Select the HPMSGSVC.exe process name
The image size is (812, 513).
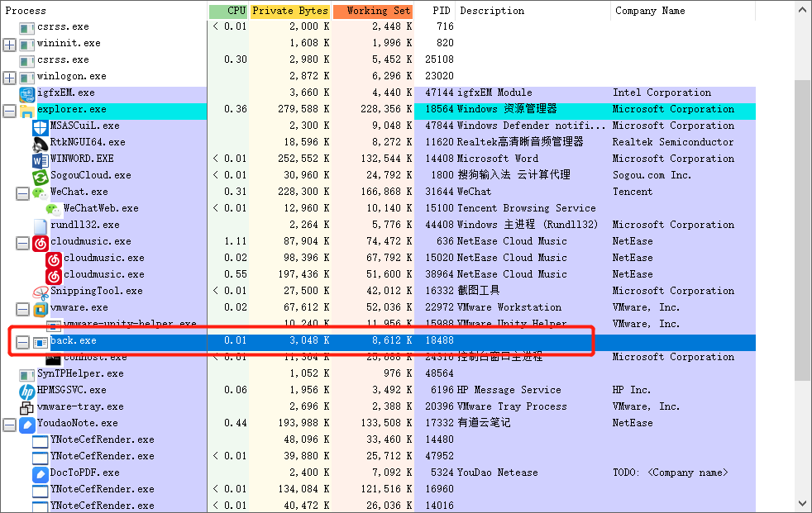coord(71,391)
